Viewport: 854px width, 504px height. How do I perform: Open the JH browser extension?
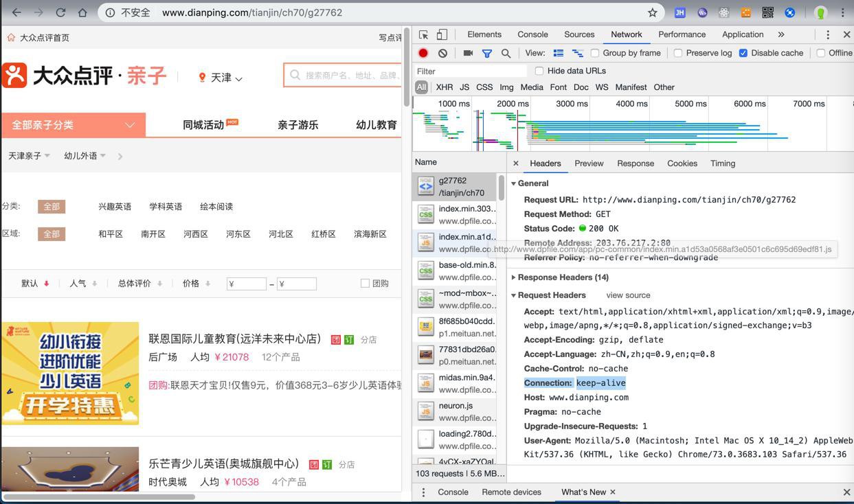click(679, 12)
